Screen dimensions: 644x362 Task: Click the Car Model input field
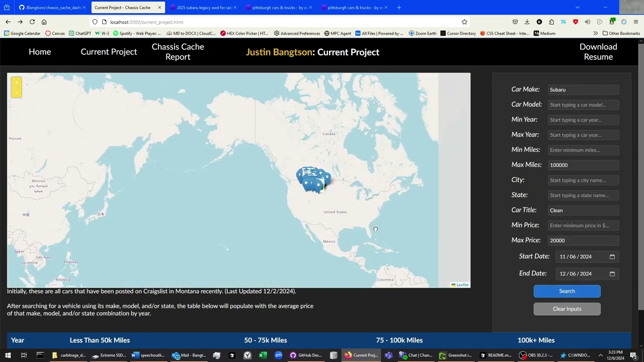[583, 105]
